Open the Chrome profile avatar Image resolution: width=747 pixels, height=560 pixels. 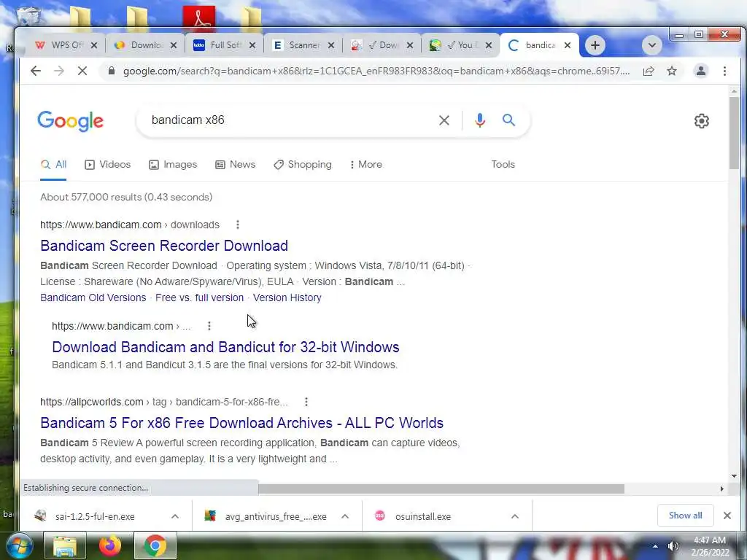[x=701, y=71]
